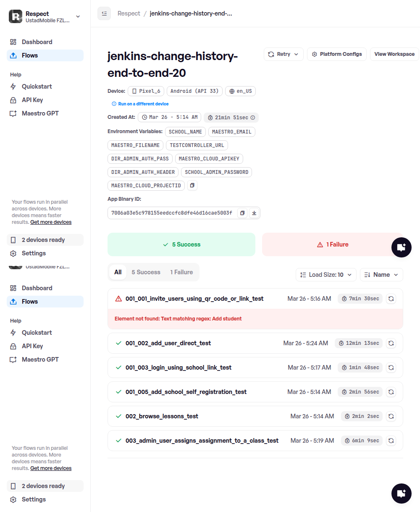The image size is (420, 512).
Task: Download the app binary file
Action: click(x=254, y=213)
